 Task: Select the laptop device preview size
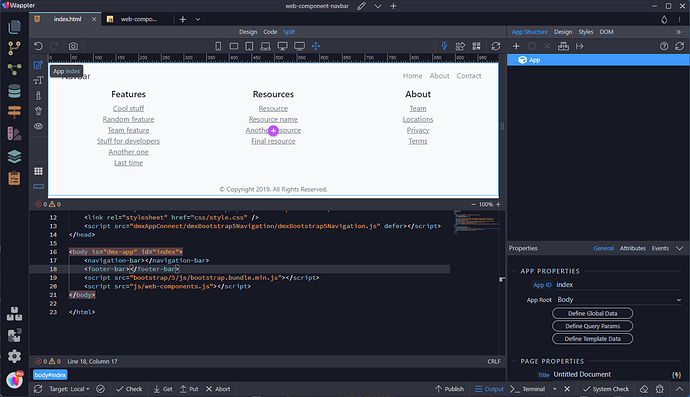click(x=265, y=46)
